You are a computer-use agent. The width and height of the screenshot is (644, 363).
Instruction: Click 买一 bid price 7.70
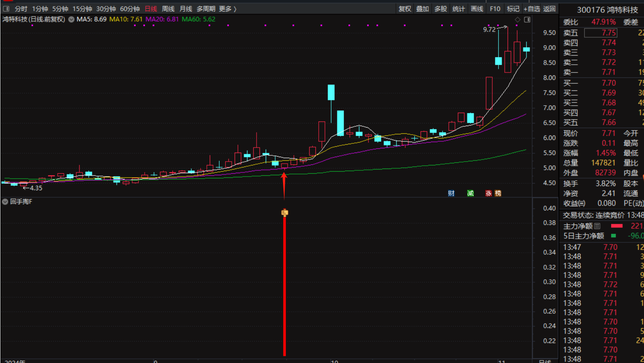pos(609,83)
